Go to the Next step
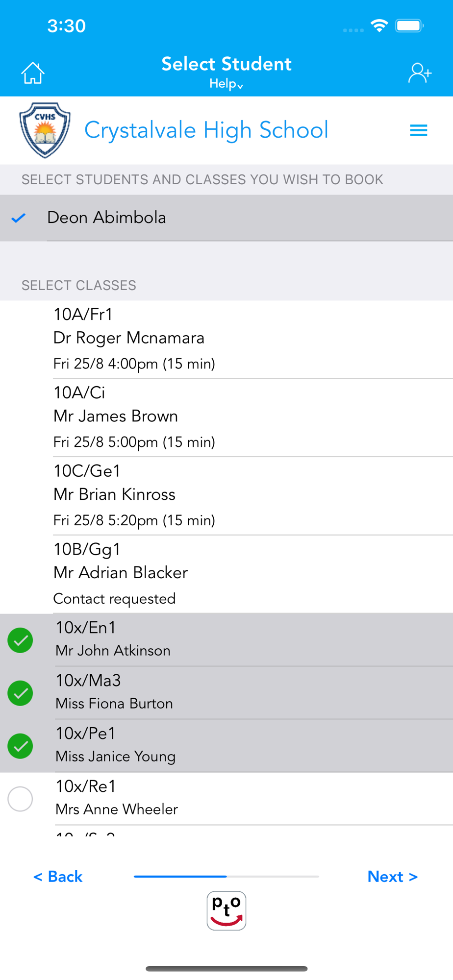This screenshot has height=980, width=453. pyautogui.click(x=392, y=876)
